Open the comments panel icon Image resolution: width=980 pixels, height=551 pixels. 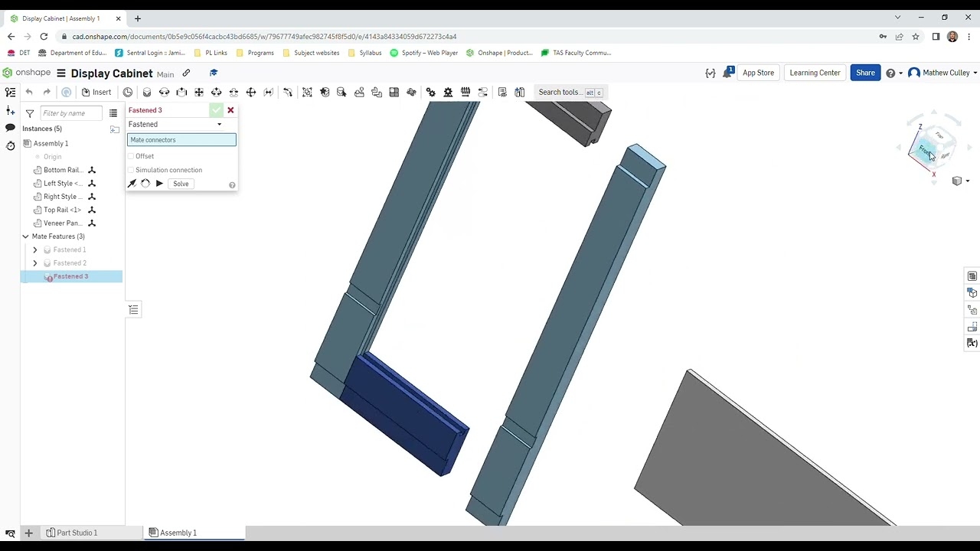10,128
